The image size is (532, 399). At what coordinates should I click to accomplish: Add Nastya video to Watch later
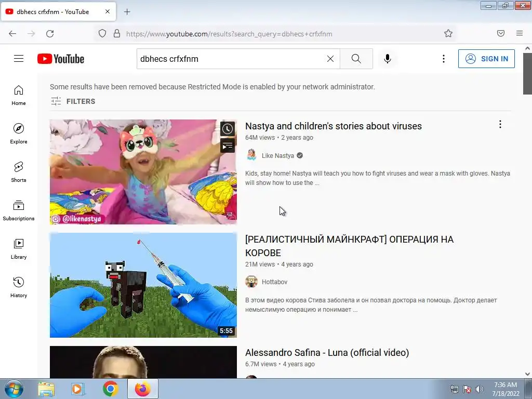coord(228,129)
